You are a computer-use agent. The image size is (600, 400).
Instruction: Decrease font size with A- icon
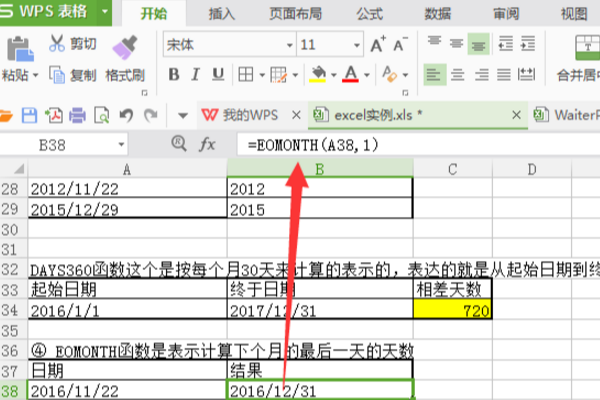click(x=400, y=44)
